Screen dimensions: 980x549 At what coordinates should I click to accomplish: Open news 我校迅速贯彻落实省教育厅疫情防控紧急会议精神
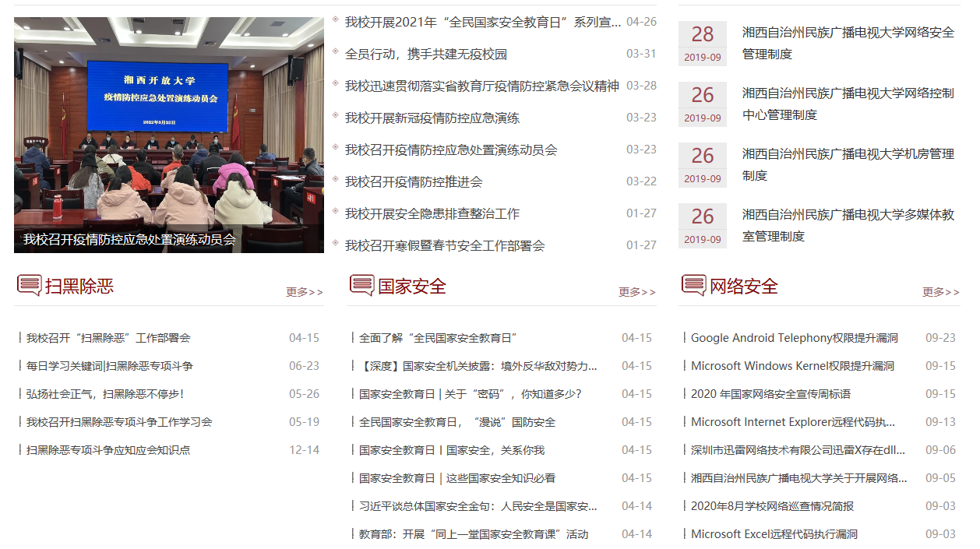tap(482, 86)
